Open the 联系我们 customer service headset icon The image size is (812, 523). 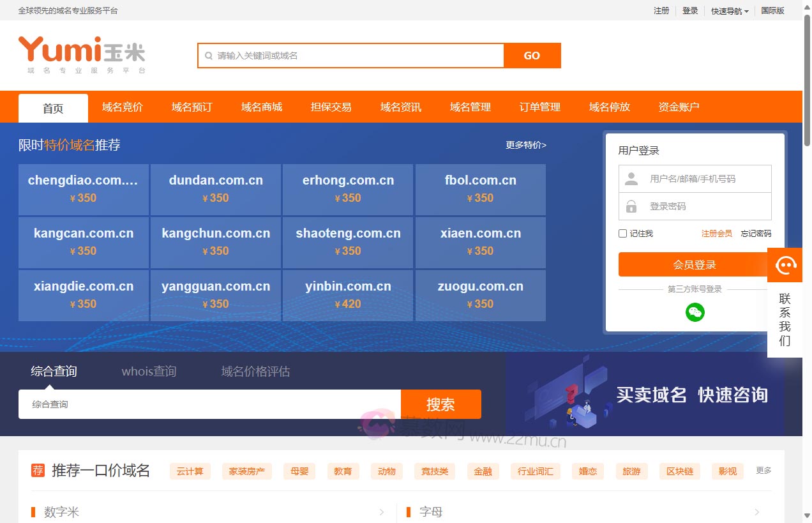point(785,264)
